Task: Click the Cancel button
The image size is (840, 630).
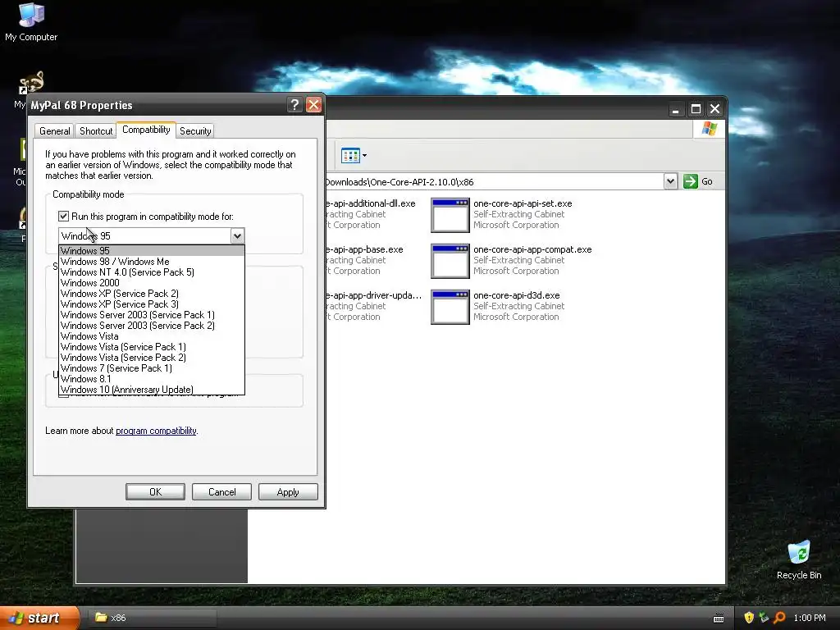Action: pos(221,492)
